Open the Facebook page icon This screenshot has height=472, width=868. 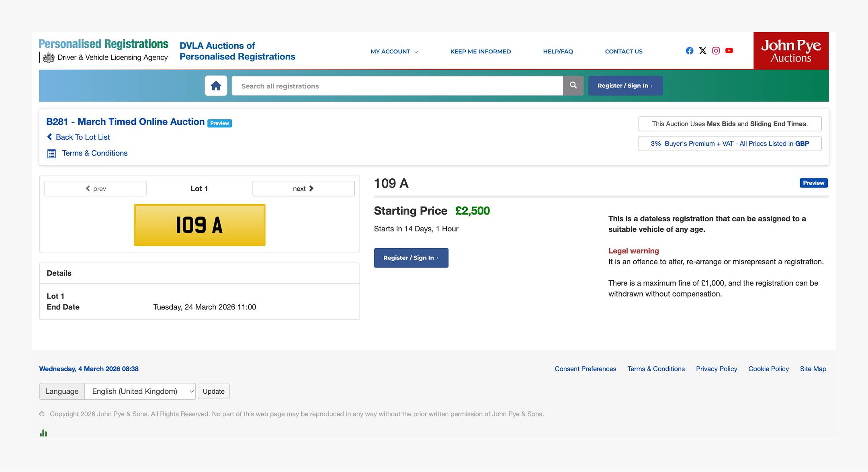(689, 51)
